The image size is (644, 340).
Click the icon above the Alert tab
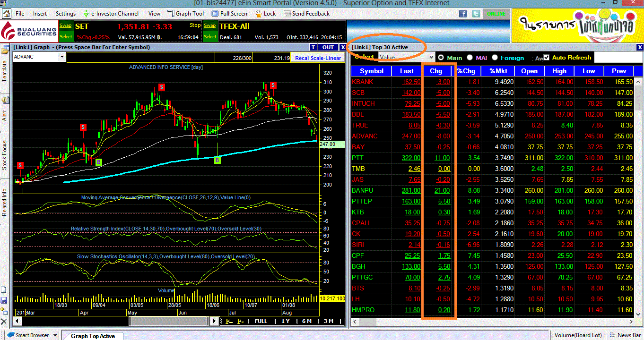[6, 100]
